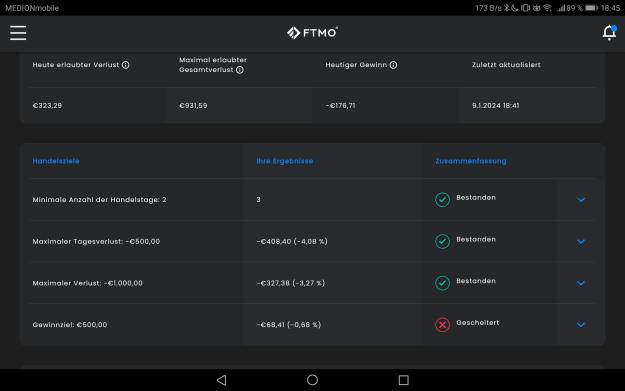The height and width of the screenshot is (391, 625).
Task: Click Bestanden in the Maximaler Tagesverlust row
Action: (476, 239)
